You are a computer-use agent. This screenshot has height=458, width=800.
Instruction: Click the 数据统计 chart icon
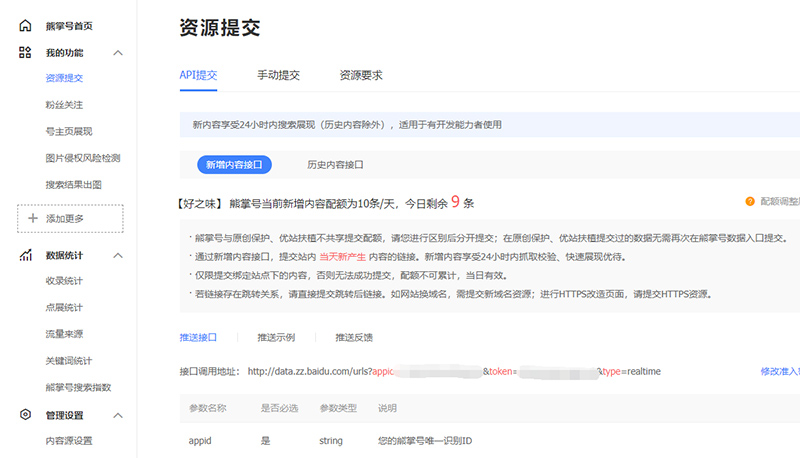(25, 256)
